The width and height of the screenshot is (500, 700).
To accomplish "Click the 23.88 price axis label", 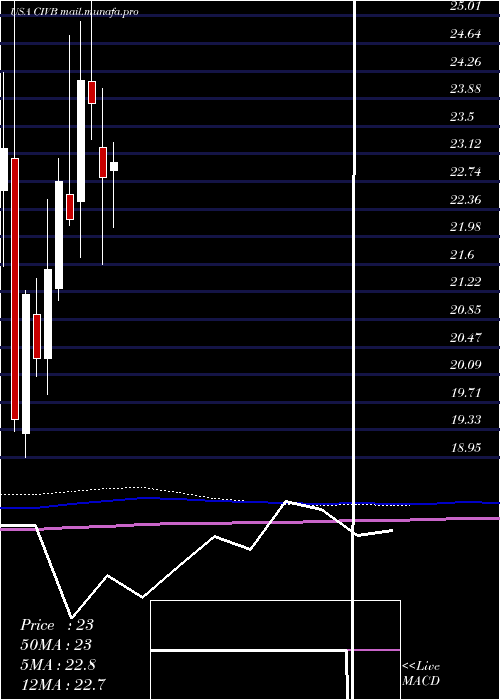I will click(x=466, y=89).
